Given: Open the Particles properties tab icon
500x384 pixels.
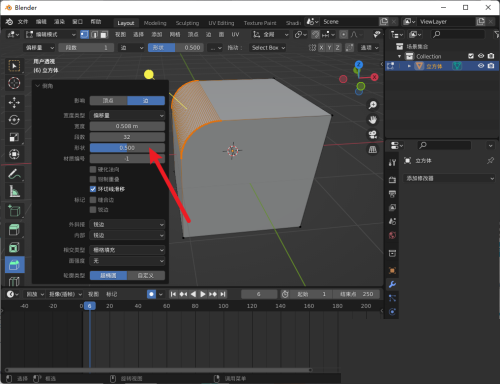Looking at the screenshot, I should (392, 298).
